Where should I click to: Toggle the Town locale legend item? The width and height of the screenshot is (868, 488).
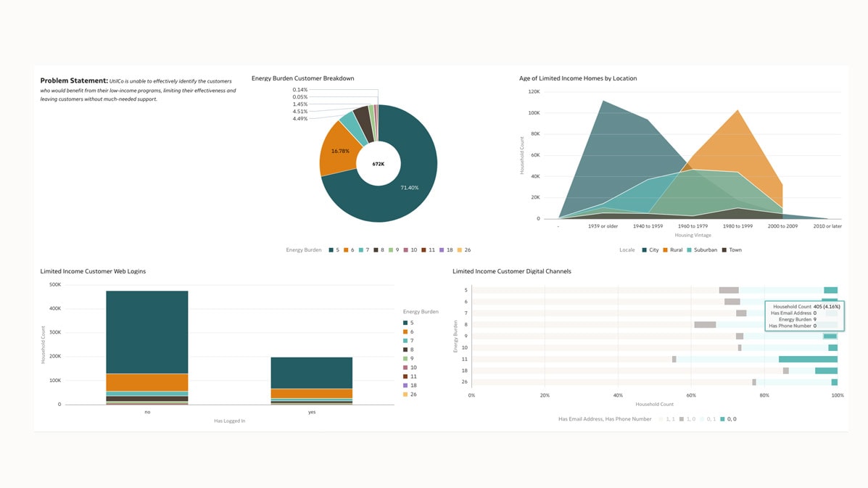(731, 250)
